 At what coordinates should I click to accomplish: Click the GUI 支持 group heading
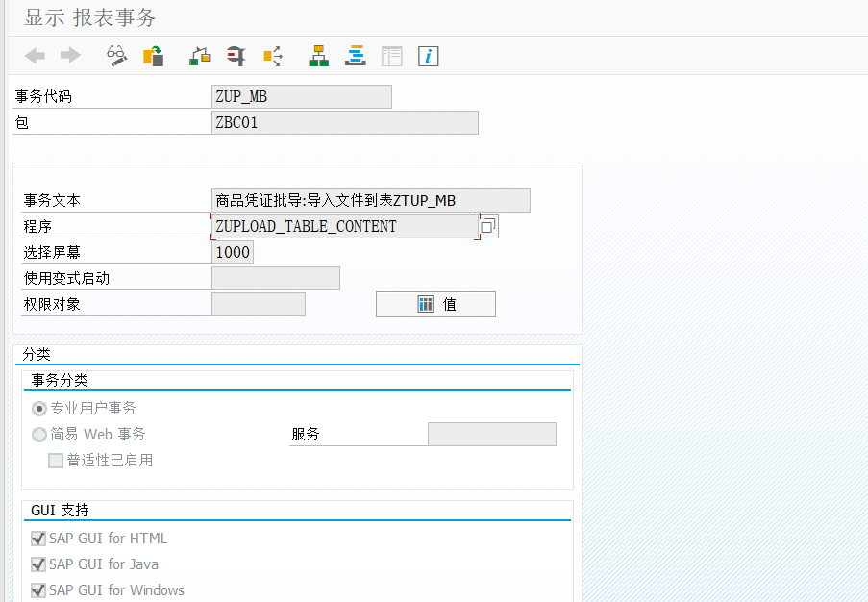[60, 510]
